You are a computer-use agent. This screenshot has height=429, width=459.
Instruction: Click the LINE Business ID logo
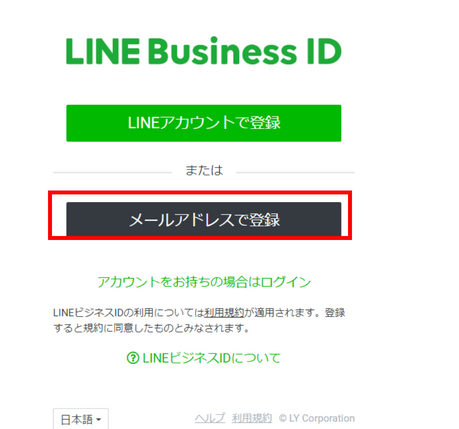[204, 51]
